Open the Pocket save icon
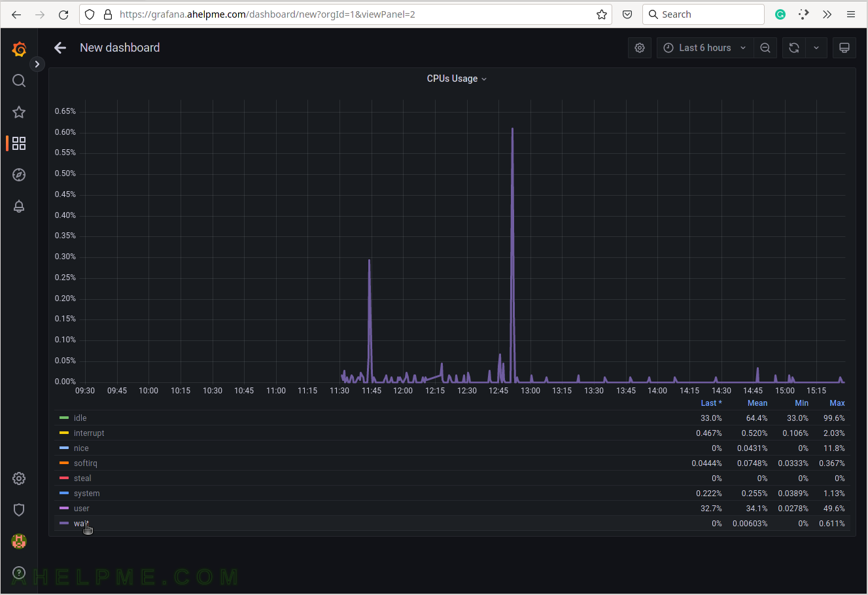The height and width of the screenshot is (595, 868). (x=627, y=14)
